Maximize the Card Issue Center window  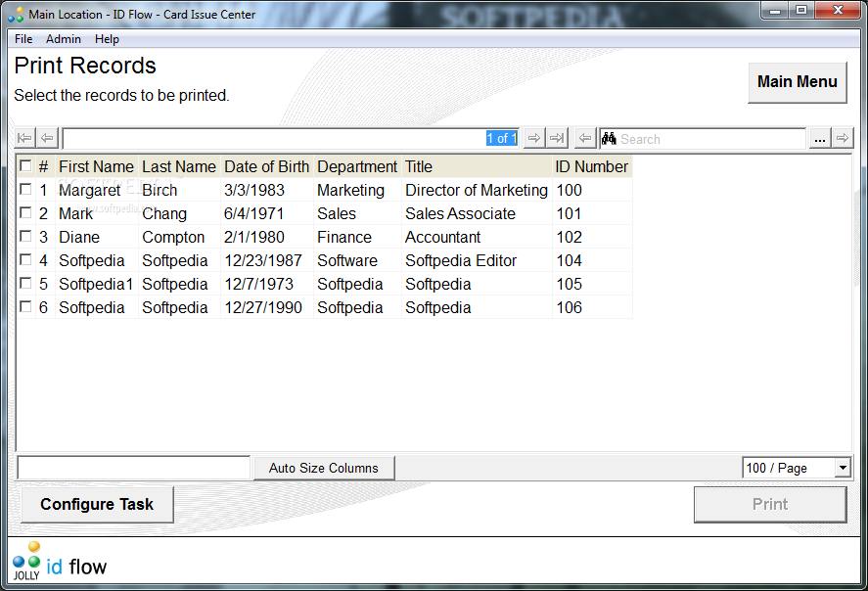[x=801, y=10]
